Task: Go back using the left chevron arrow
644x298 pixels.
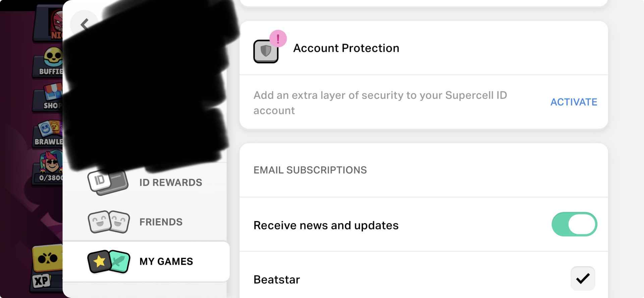Action: point(85,24)
